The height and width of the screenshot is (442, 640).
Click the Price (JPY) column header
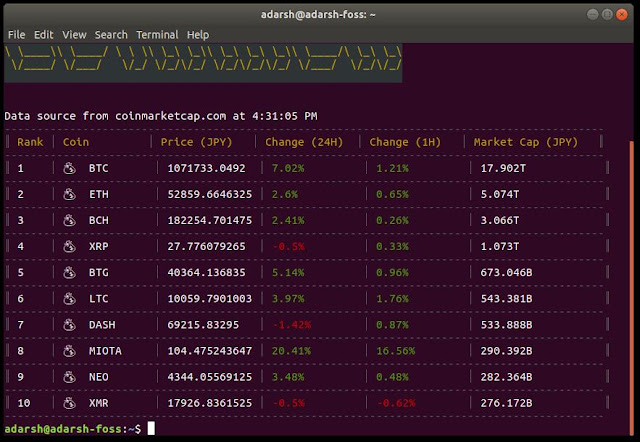[196, 142]
